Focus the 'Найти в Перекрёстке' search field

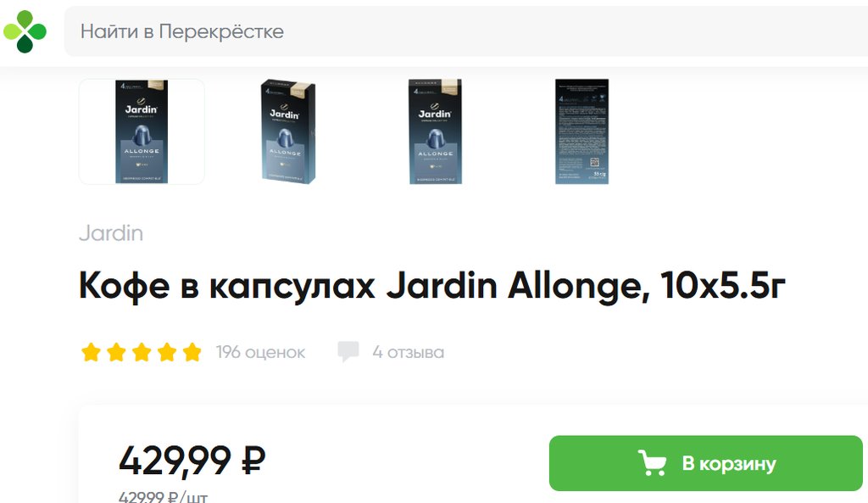click(x=466, y=31)
